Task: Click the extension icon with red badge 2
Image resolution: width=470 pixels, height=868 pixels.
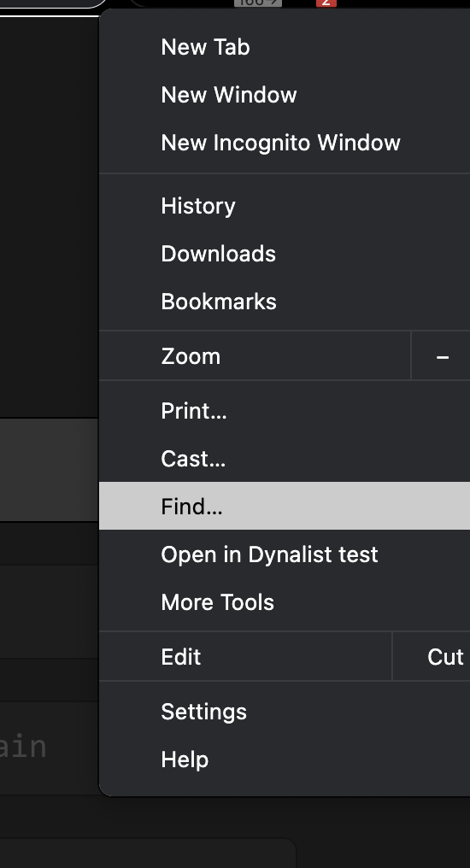Action: (x=326, y=3)
